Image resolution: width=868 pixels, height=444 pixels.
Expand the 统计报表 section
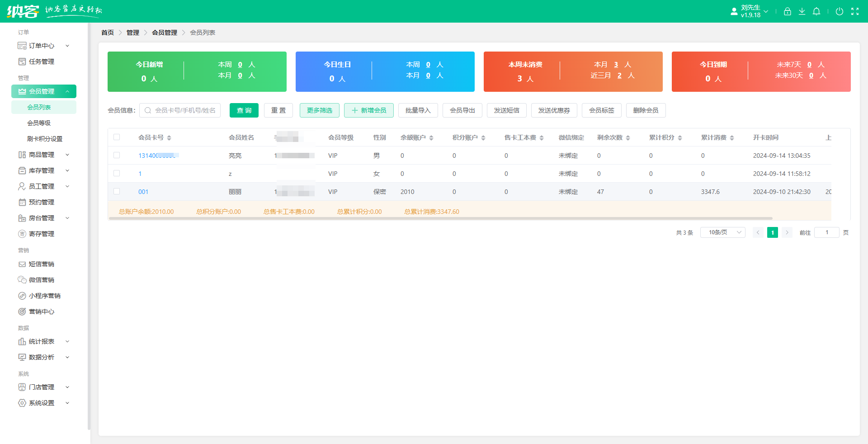[x=41, y=341]
